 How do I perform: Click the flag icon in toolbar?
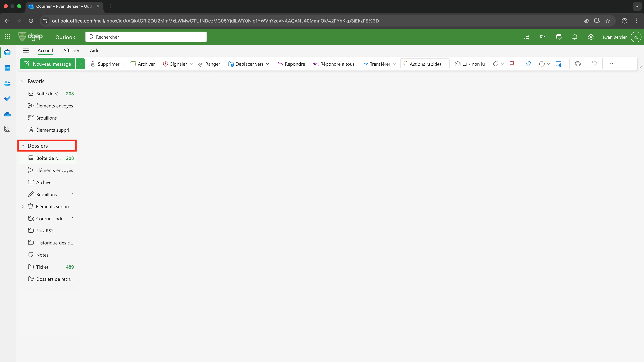(512, 64)
